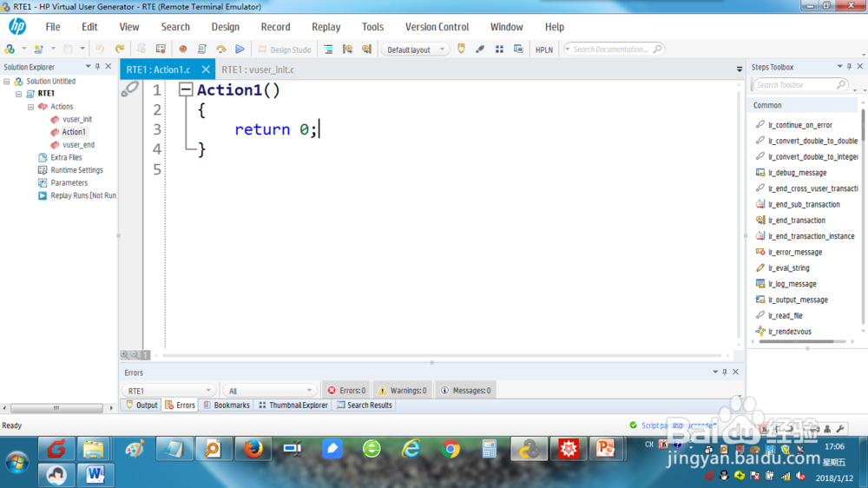Click the Compile icon next to Record

201,49
